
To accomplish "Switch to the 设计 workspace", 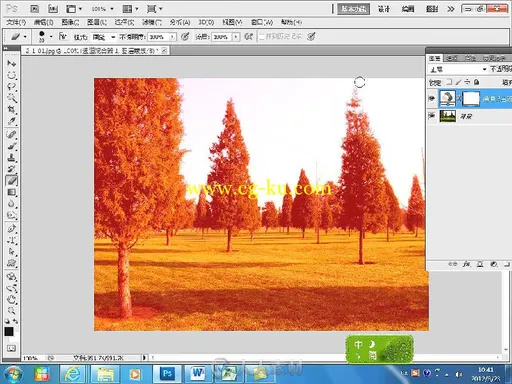I will click(384, 9).
